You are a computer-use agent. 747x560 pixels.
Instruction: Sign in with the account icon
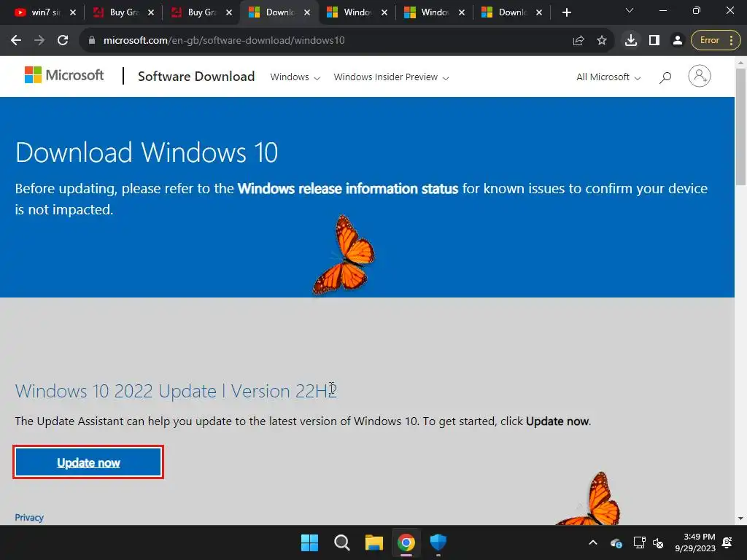[700, 76]
